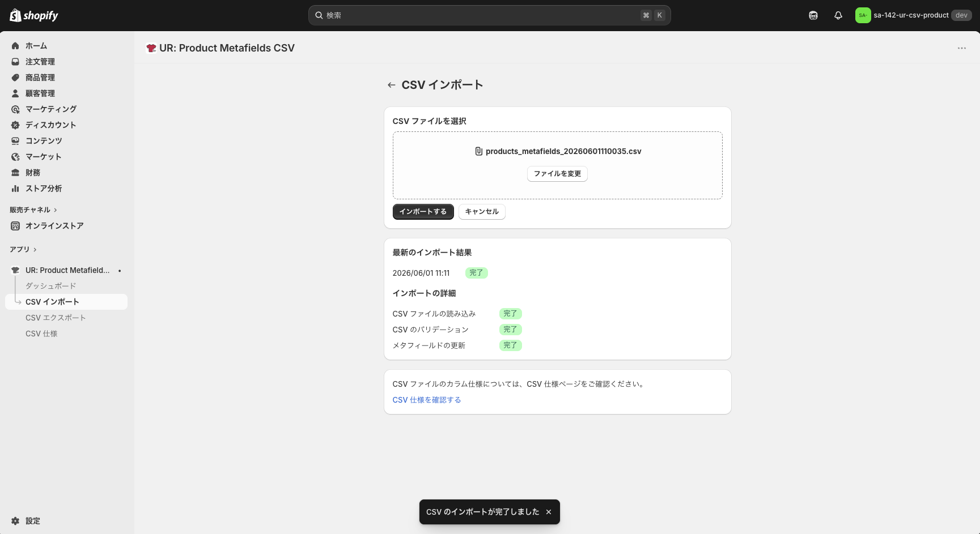Click the UR Product Metafields app icon
Image resolution: width=980 pixels, height=534 pixels.
point(15,270)
